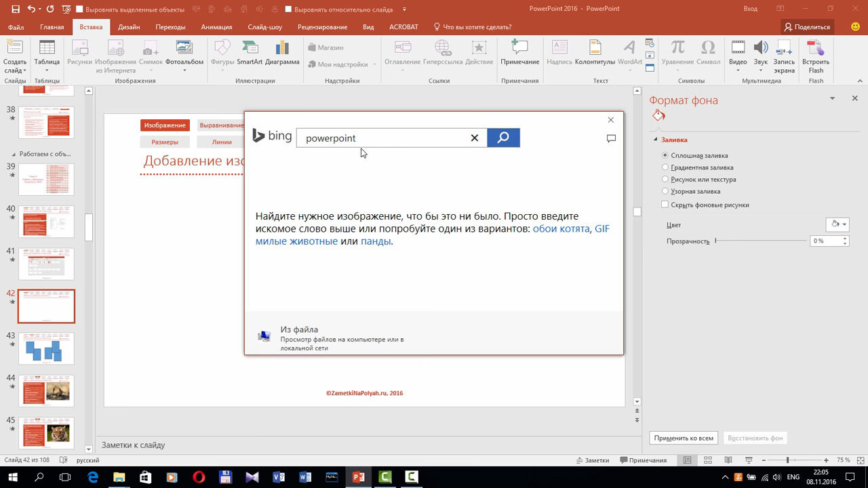
Task: Open the SmartArt insert tool
Action: point(250,52)
